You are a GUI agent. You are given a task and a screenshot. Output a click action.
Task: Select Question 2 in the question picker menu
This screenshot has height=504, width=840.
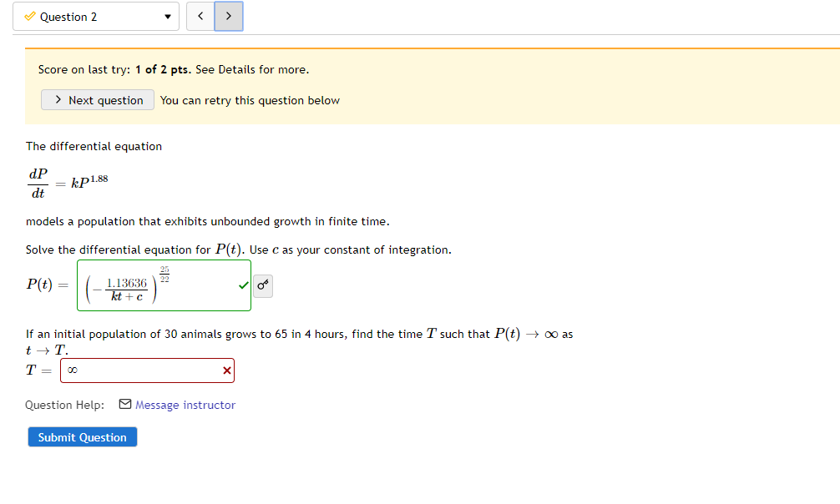point(96,16)
